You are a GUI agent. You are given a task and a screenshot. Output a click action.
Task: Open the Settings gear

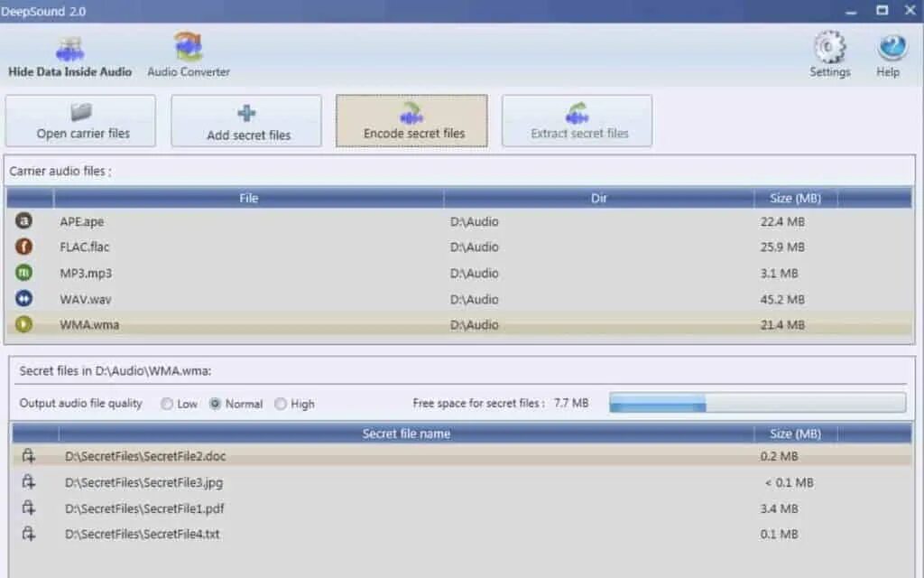pos(830,54)
